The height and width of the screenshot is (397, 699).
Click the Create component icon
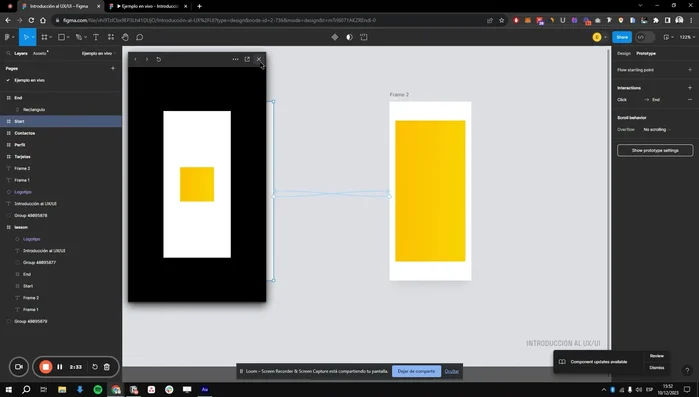coord(335,37)
